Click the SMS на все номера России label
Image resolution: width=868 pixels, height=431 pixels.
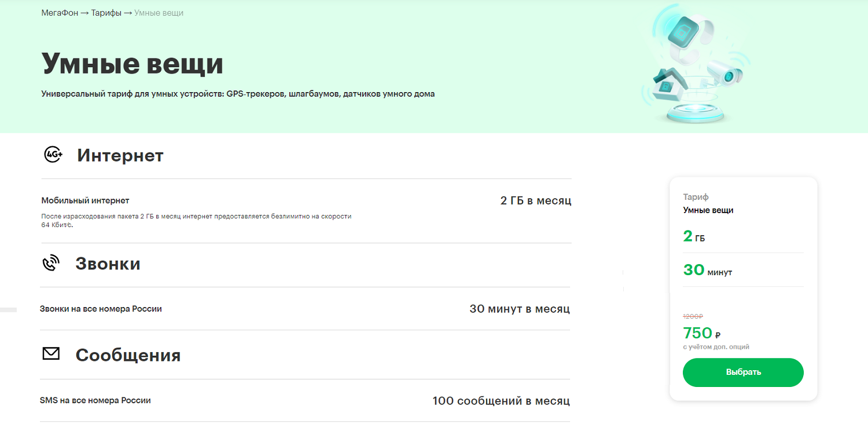[x=95, y=400]
